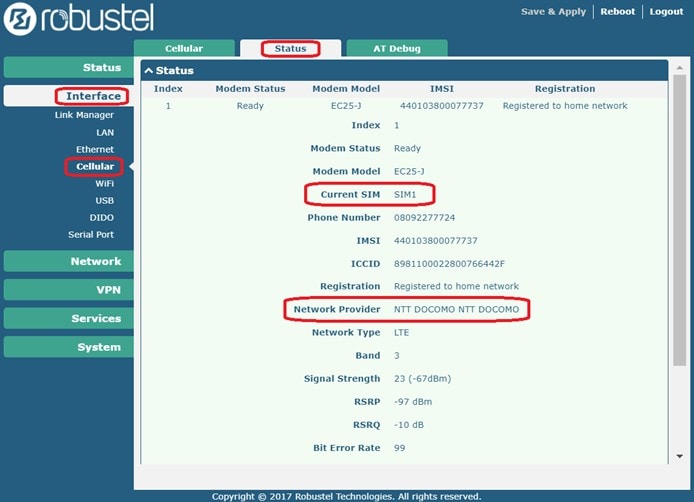The height and width of the screenshot is (502, 694).
Task: Click Save & Apply link
Action: 553,12
